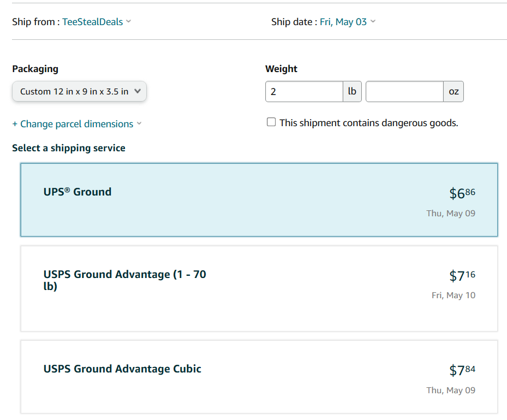Viewport: 507px width, 420px height.
Task: Click the $6.86 UPS Ground price
Action: (462, 193)
